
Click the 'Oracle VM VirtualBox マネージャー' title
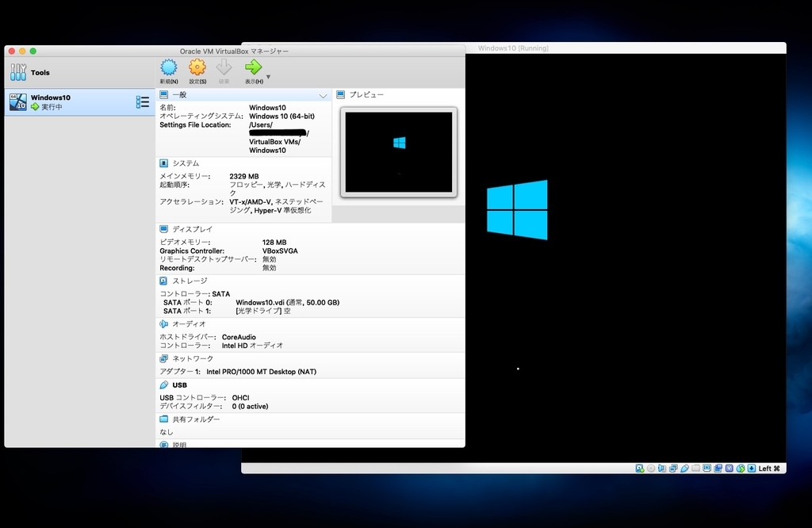pos(234,52)
